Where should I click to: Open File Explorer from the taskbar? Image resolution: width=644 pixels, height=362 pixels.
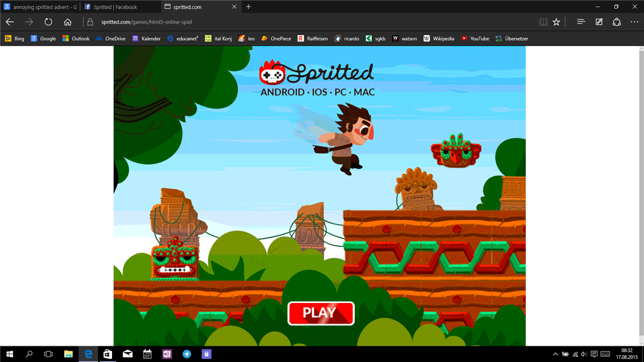point(68,354)
